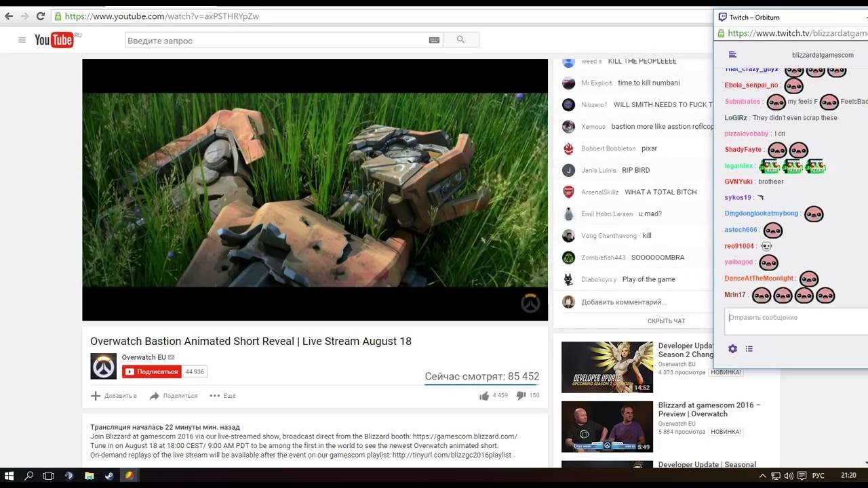
Task: Click Добавить в add-to button
Action: (114, 396)
